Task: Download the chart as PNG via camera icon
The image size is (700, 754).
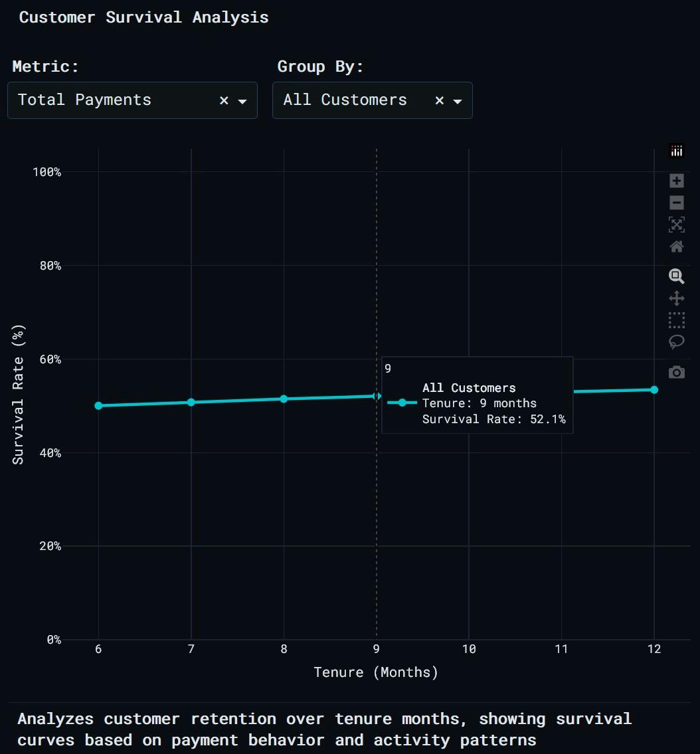Action: pos(677,372)
